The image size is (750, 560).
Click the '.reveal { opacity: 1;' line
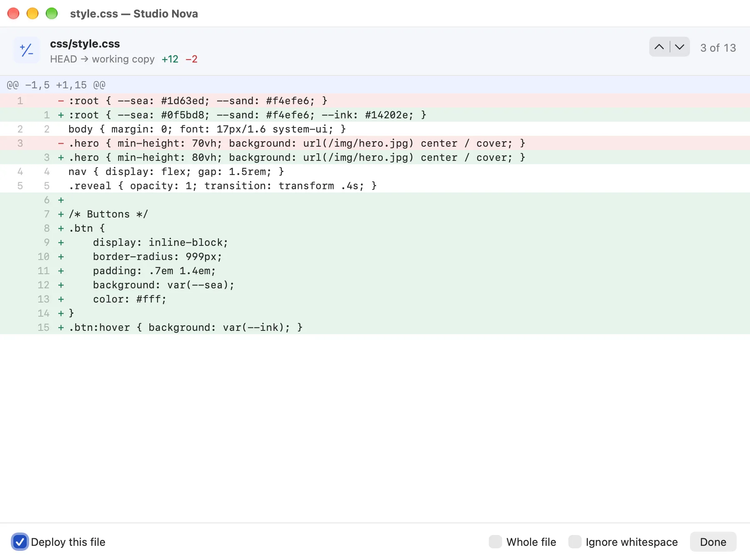(x=375, y=186)
